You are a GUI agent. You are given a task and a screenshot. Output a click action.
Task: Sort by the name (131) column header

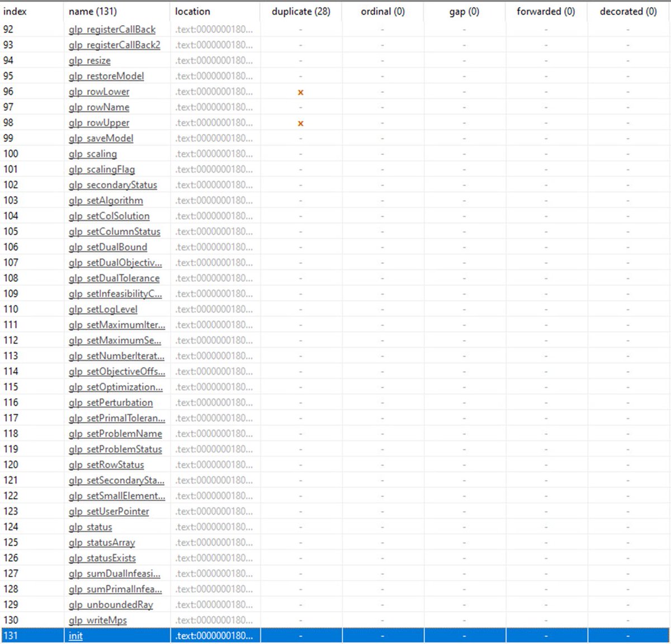click(x=93, y=11)
